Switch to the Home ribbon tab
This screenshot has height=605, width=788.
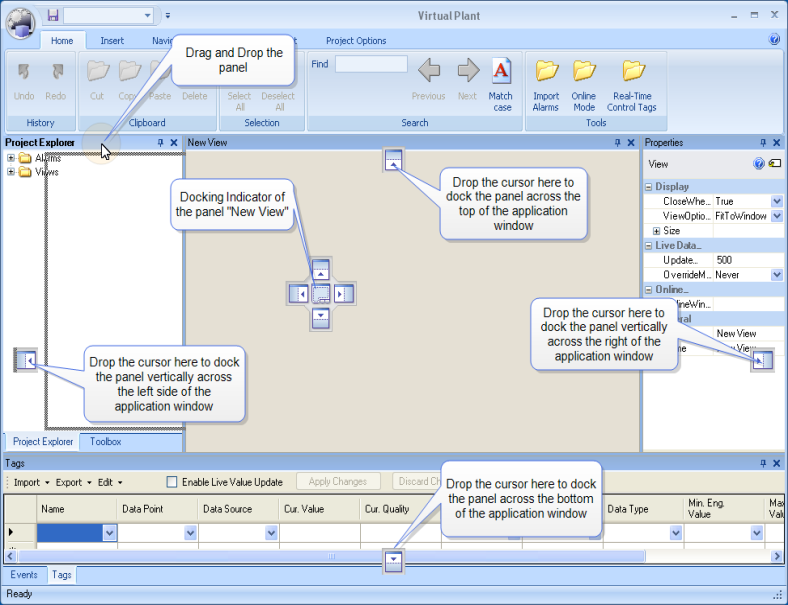click(62, 41)
